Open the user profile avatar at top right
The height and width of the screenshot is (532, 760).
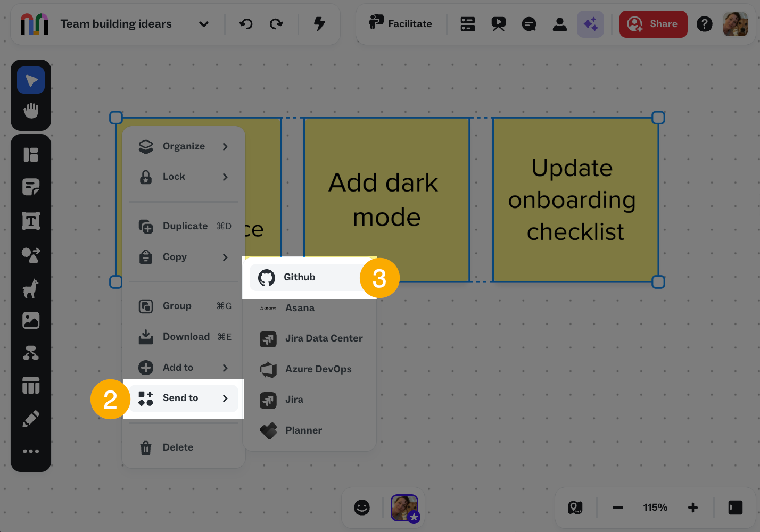736,24
